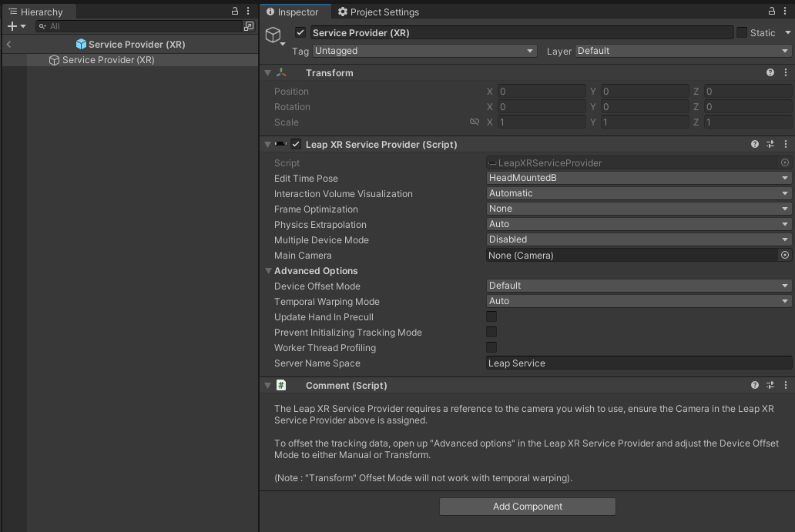Edit the GameObject name field
Image resolution: width=795 pixels, height=532 pixels.
(x=522, y=32)
